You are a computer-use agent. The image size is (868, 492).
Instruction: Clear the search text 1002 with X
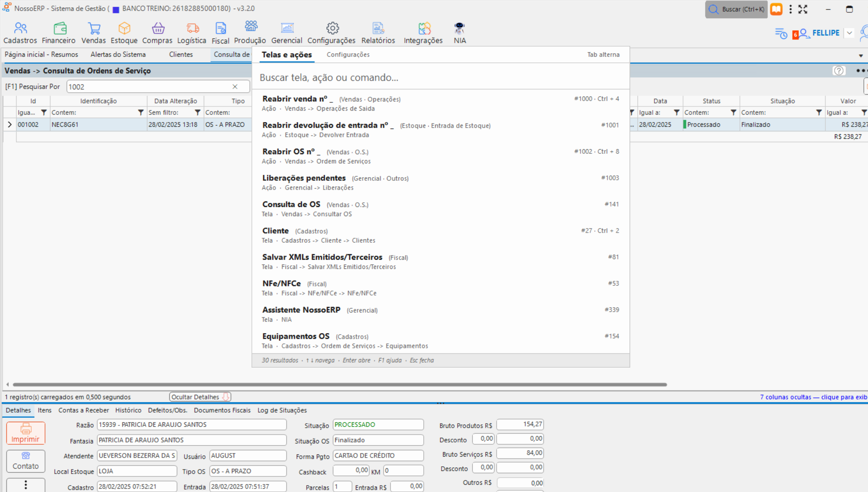click(235, 87)
